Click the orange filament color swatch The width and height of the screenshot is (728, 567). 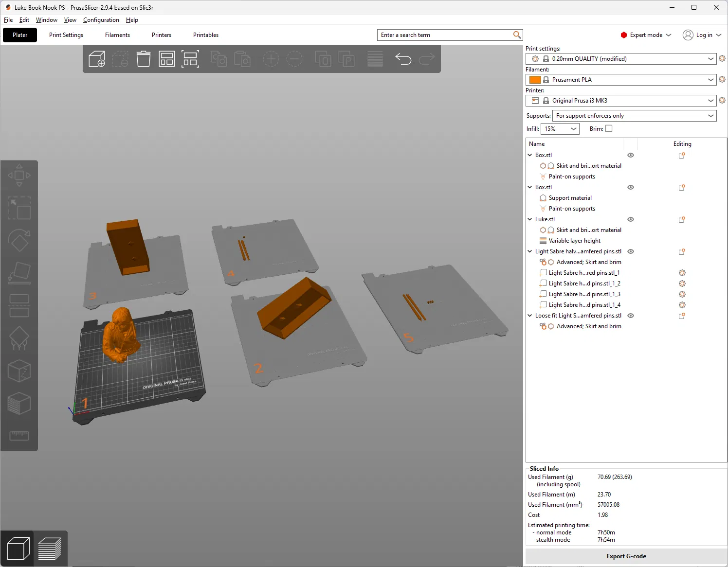(535, 80)
